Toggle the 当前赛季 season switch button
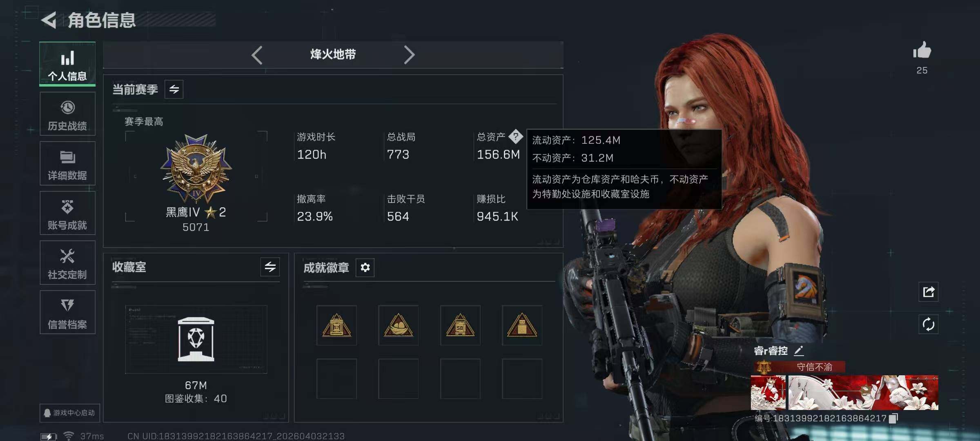 [174, 89]
